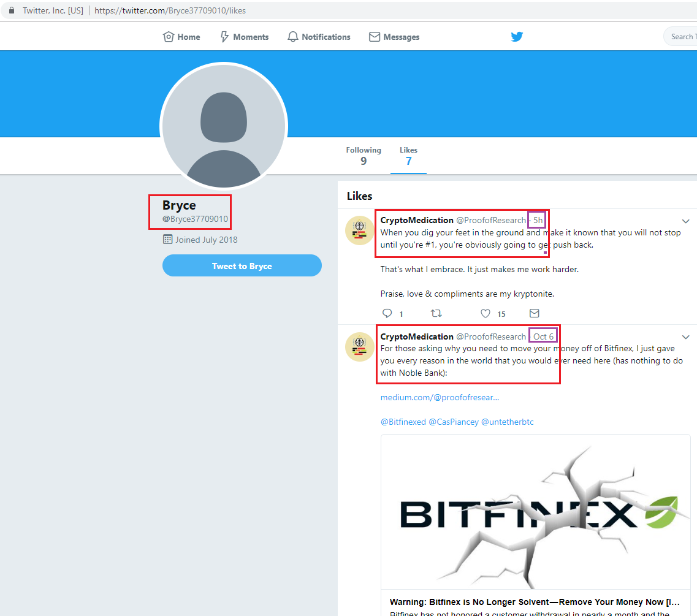The image size is (697, 616).
Task: Click the Search Twitter field
Action: 680,36
